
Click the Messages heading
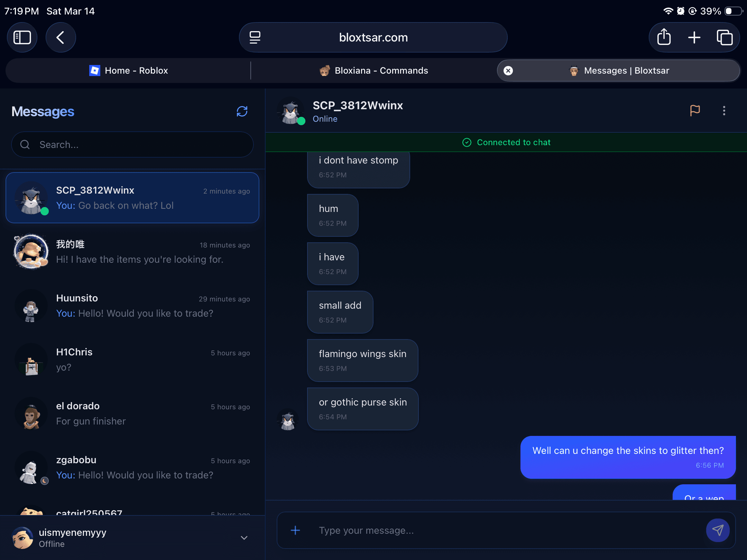43,111
